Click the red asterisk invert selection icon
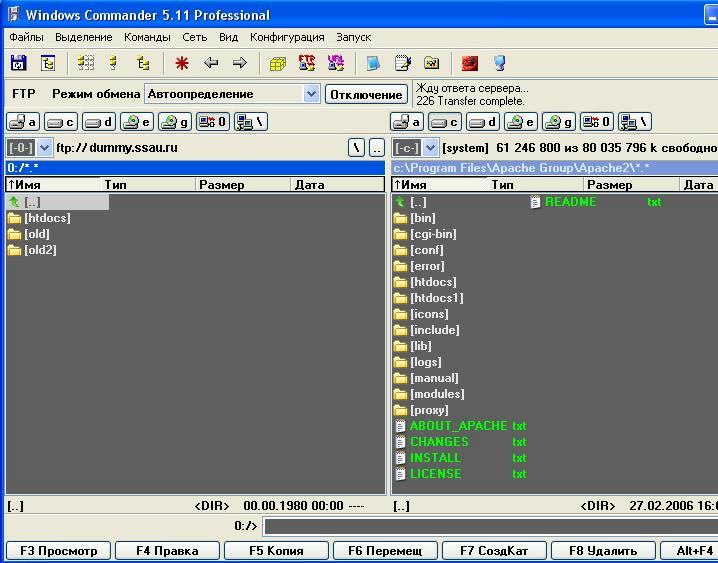Image resolution: width=718 pixels, height=563 pixels. click(x=182, y=63)
